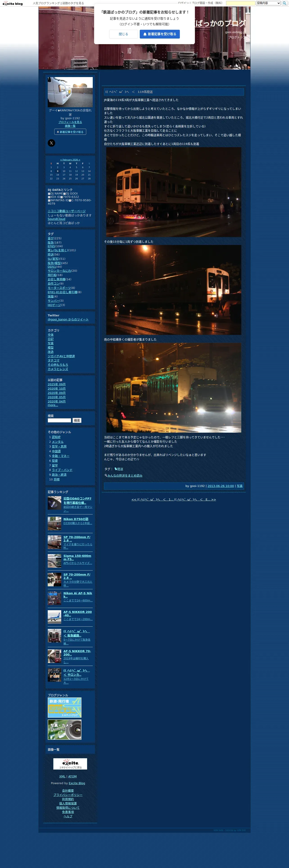Viewport: 289px width, 868px height.
Task: Select the 音ゲ tag
Action: pos(50,238)
